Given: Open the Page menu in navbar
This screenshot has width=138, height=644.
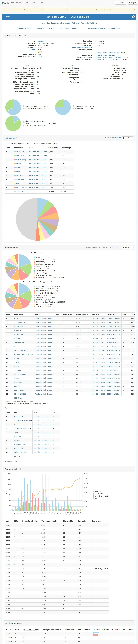Looking at the screenshot, I should click(34, 3).
